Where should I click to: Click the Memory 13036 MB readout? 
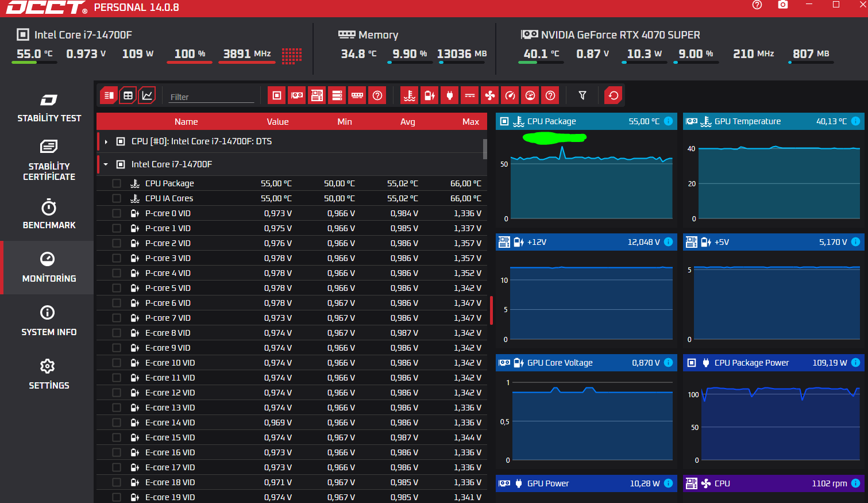(x=462, y=54)
